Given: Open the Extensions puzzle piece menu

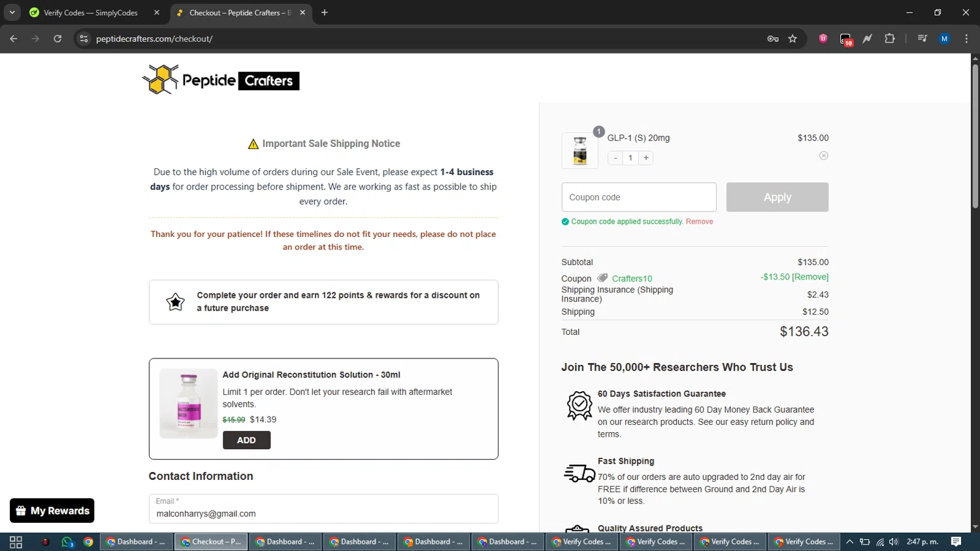Looking at the screenshot, I should (889, 39).
